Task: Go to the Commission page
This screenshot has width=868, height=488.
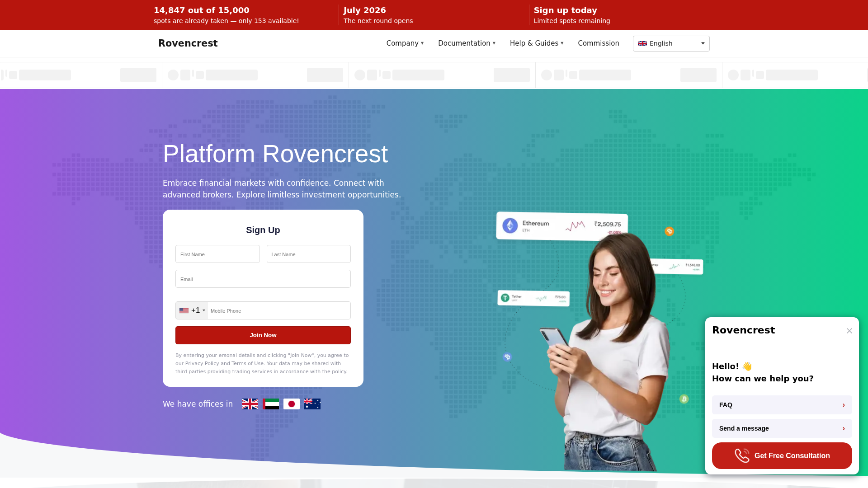Action: 599,43
